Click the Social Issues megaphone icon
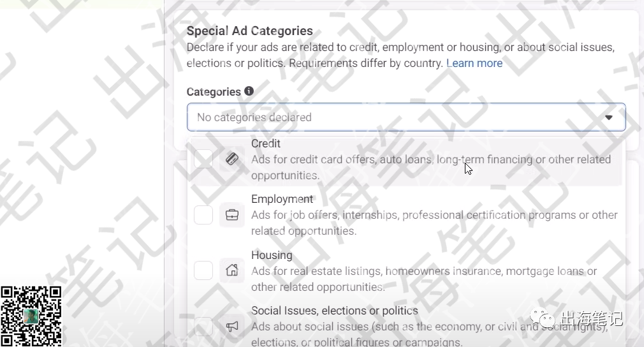The image size is (644, 347). (232, 327)
